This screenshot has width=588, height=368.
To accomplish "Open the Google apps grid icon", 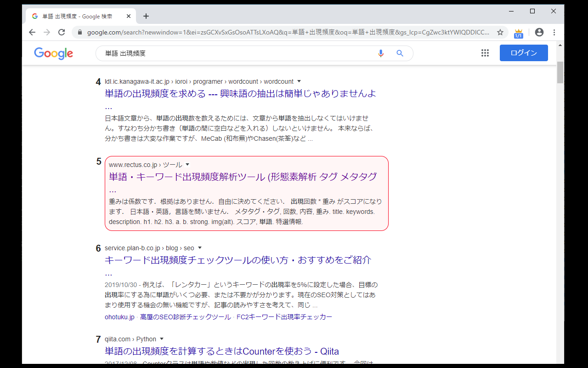I will pyautogui.click(x=485, y=53).
